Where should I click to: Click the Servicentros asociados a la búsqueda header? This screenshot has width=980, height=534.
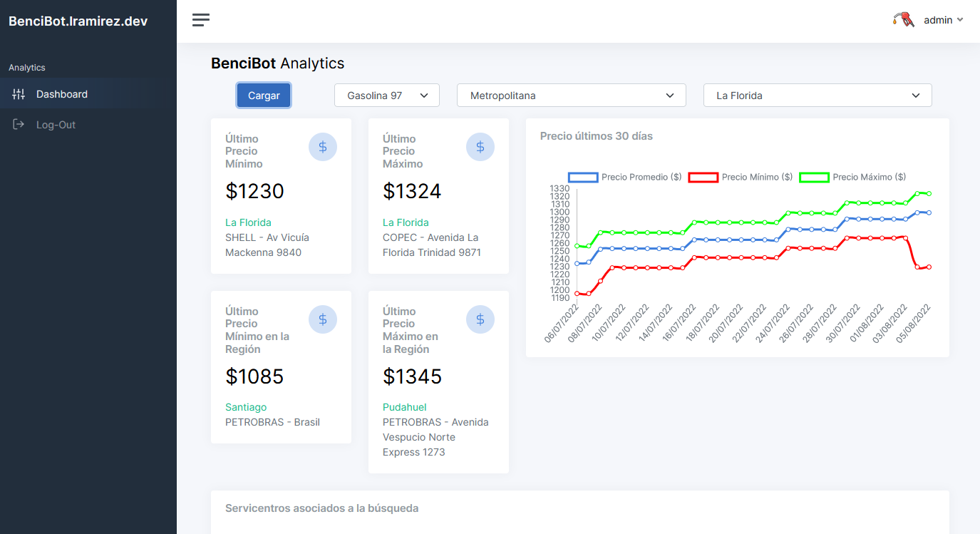click(x=321, y=508)
